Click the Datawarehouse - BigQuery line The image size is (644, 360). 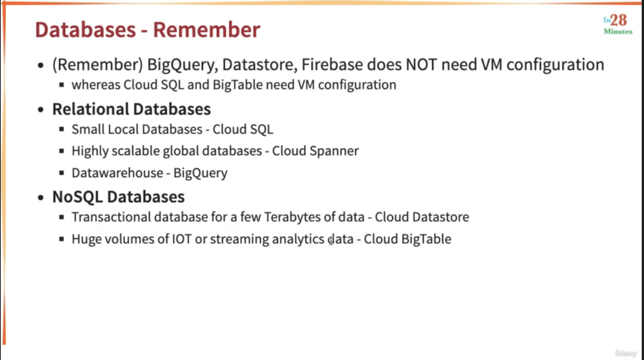[x=149, y=173]
